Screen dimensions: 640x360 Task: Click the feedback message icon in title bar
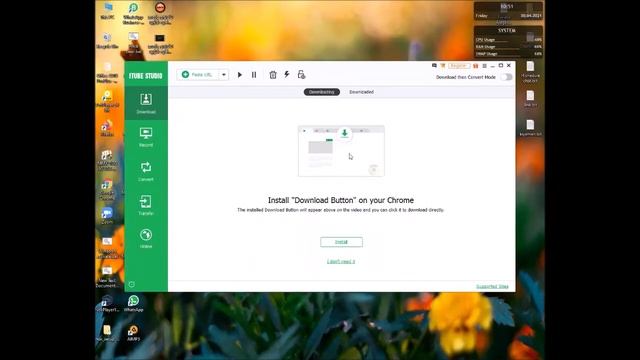pos(434,66)
